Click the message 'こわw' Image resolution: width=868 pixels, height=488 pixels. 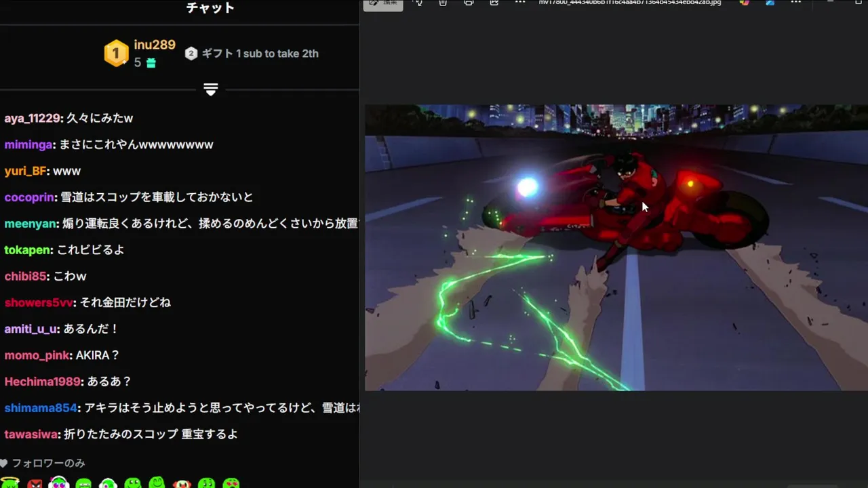[x=70, y=277]
